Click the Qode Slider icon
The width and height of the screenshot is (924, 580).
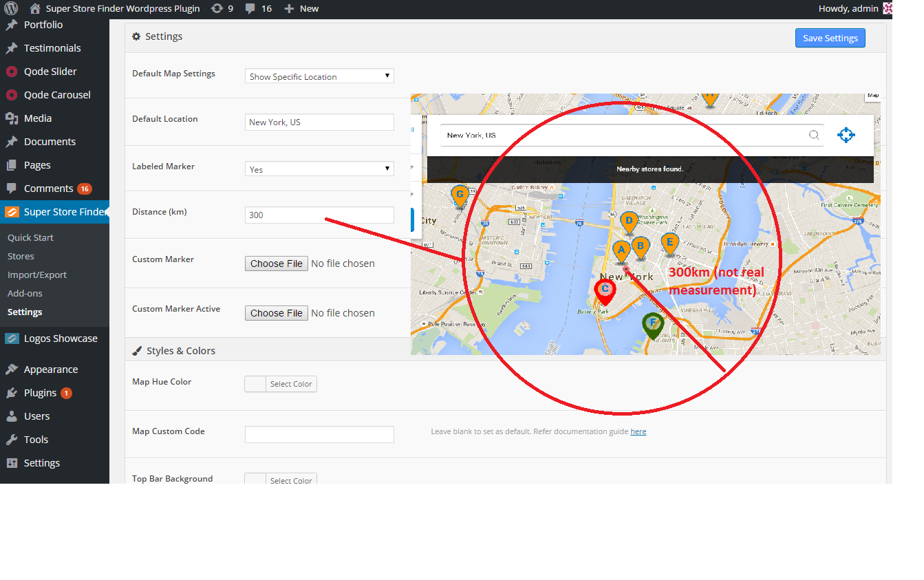(x=12, y=72)
